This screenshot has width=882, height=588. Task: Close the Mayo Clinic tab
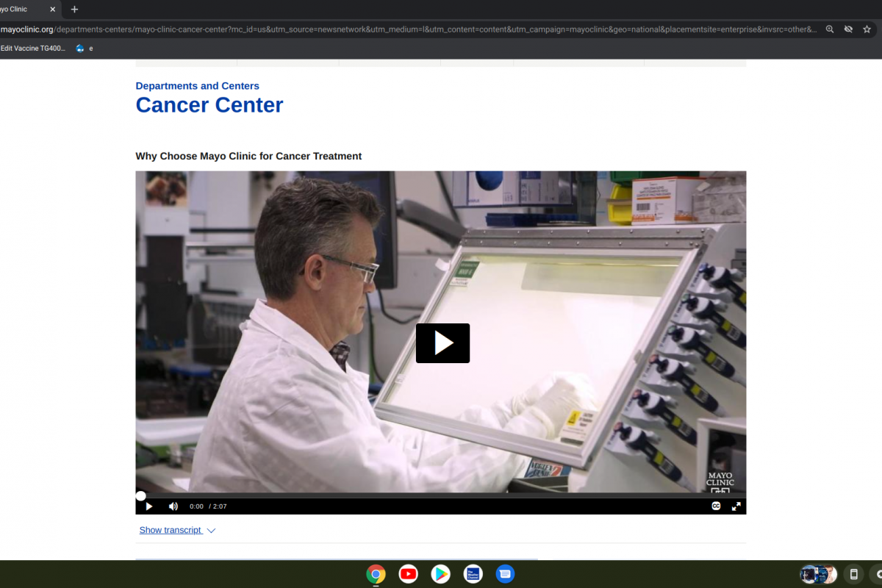(52, 10)
